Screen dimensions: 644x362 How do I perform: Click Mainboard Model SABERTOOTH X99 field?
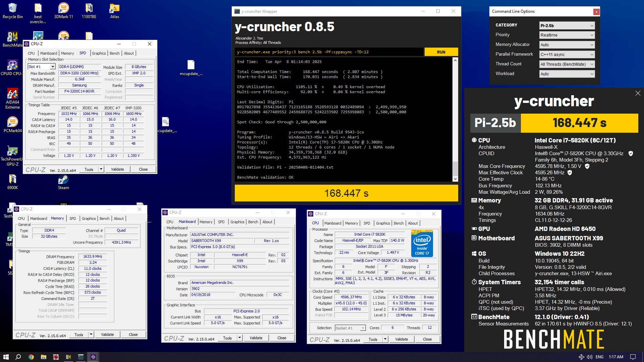[222, 241]
